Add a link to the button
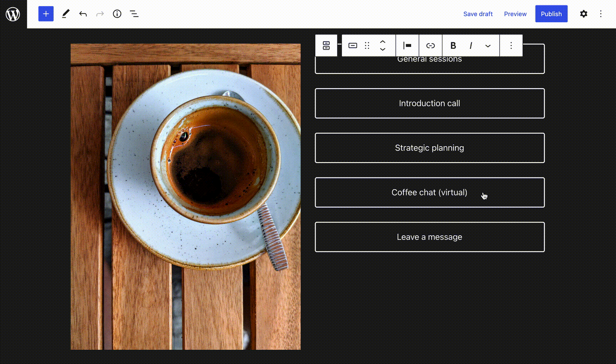The width and height of the screenshot is (616, 364). pos(430,45)
